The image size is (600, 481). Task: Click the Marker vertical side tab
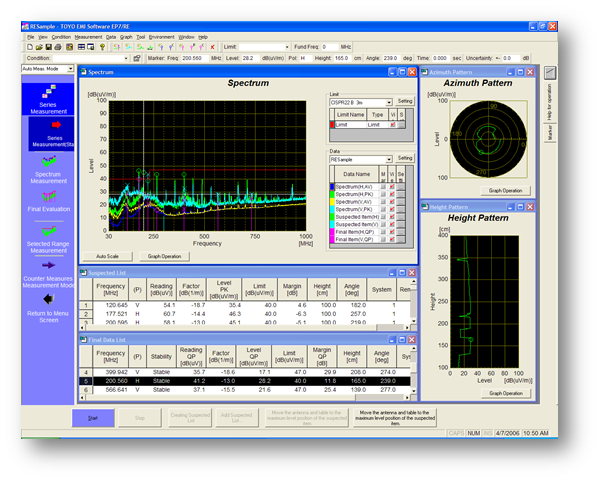click(x=550, y=133)
